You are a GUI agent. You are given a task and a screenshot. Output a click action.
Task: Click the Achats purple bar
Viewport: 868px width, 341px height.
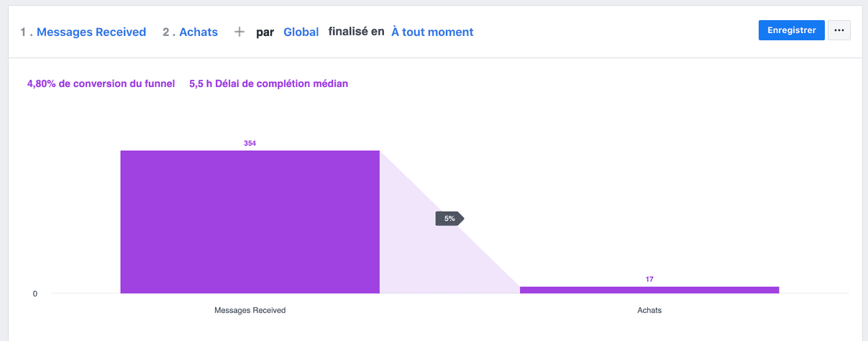pyautogui.click(x=649, y=290)
